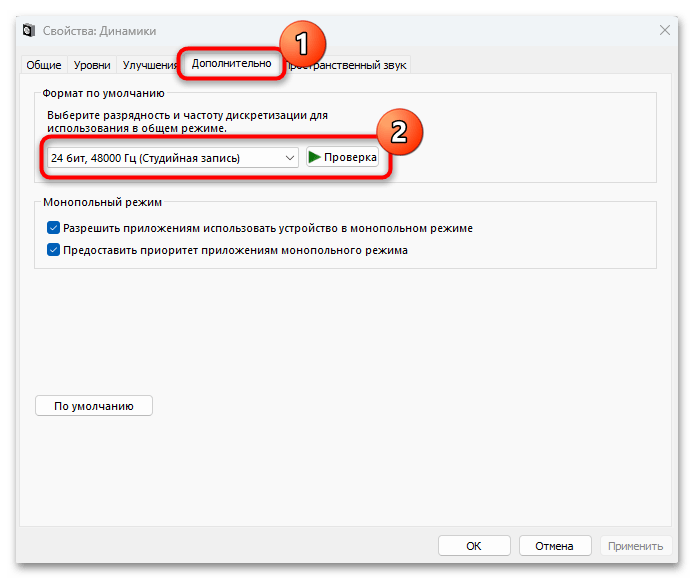Uncheck Разрешить приложениям использовать устройство в монопольном режиме
694x579 pixels.
click(x=53, y=228)
